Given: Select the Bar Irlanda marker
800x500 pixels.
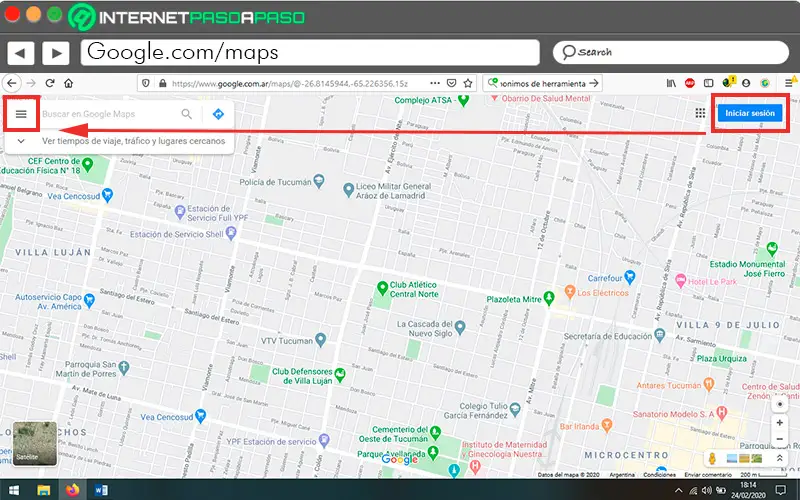Looking at the screenshot, I should coord(606,424).
